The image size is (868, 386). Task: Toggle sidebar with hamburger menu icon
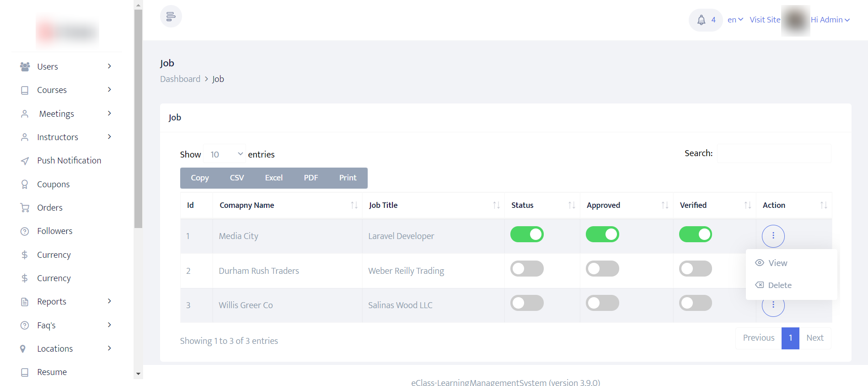click(171, 16)
